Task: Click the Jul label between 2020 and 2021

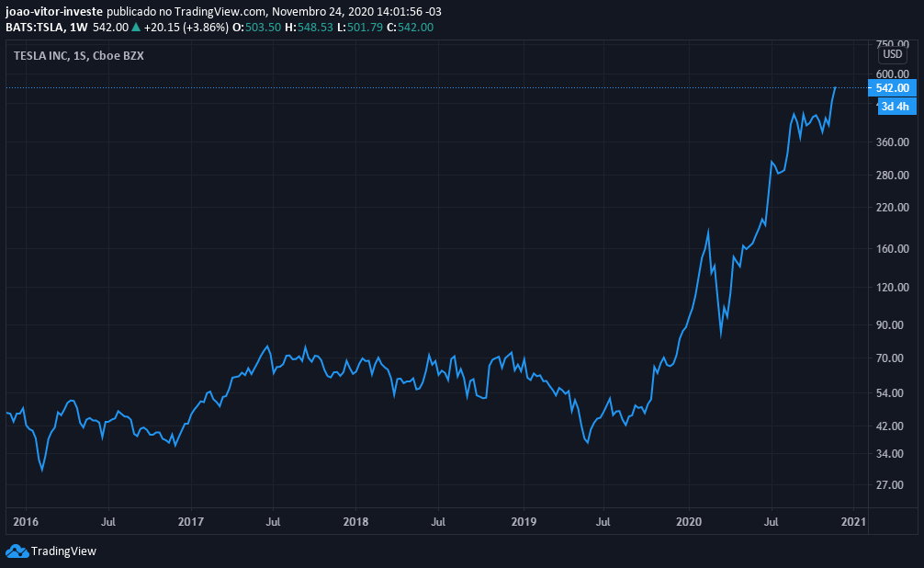Action: 771,522
